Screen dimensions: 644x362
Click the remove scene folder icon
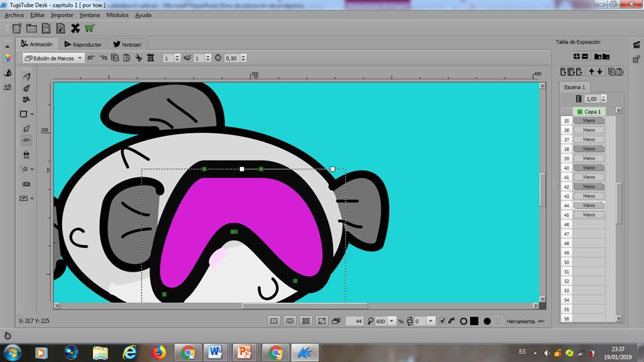(x=606, y=56)
